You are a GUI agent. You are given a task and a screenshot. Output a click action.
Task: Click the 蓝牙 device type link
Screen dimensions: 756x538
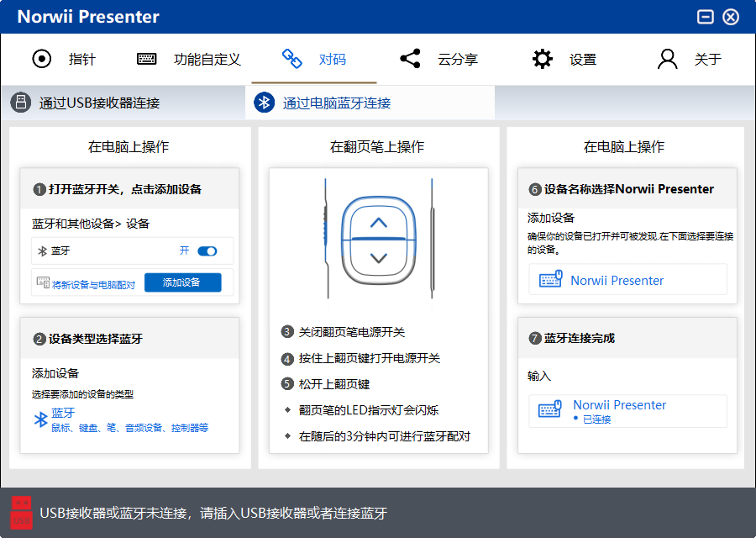pos(63,413)
